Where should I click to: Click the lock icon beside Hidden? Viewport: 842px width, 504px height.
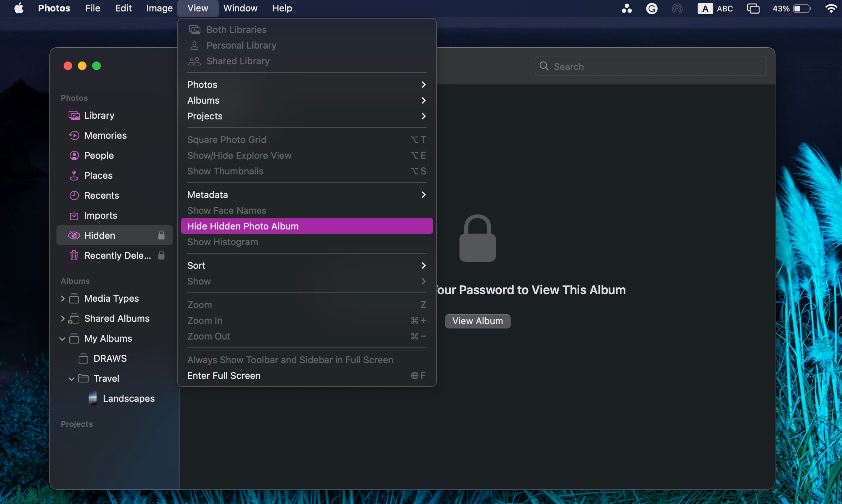pyautogui.click(x=161, y=235)
